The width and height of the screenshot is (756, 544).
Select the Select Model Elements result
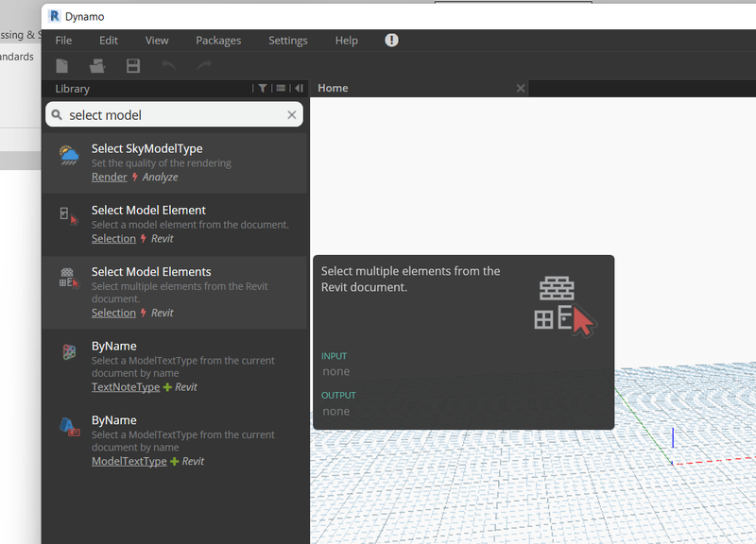pos(174,293)
